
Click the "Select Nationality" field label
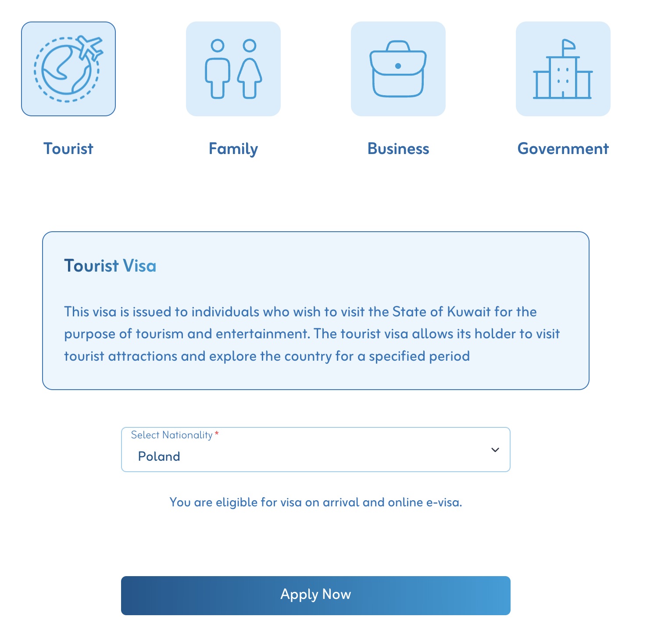point(172,435)
